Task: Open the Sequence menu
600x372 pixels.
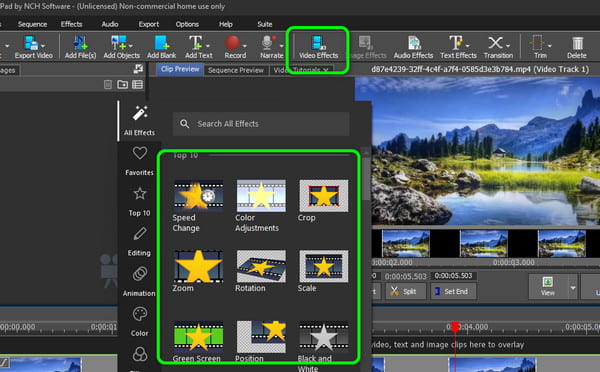Action: 33,24
